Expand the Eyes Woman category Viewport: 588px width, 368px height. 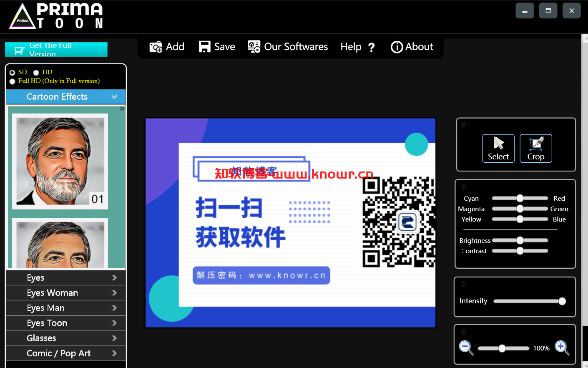coord(66,293)
